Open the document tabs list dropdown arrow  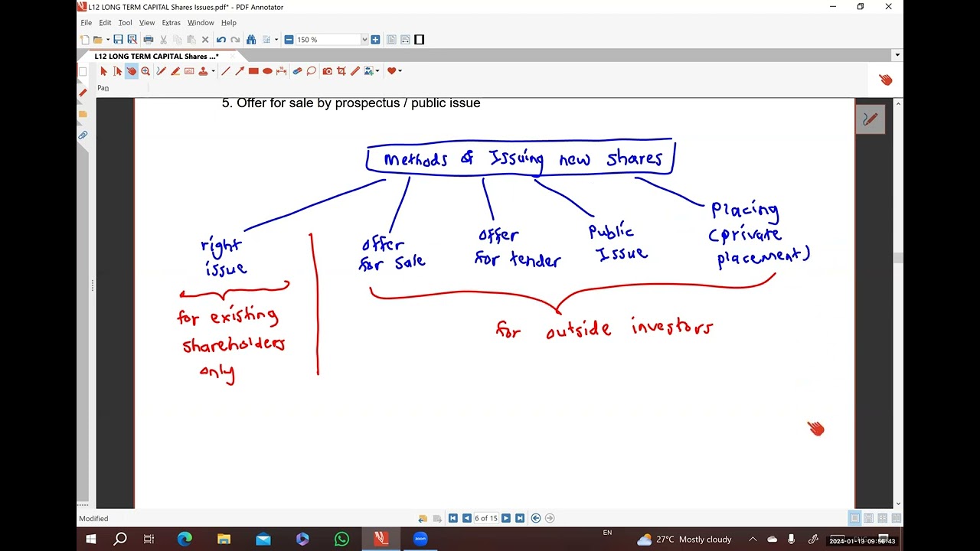(x=897, y=55)
